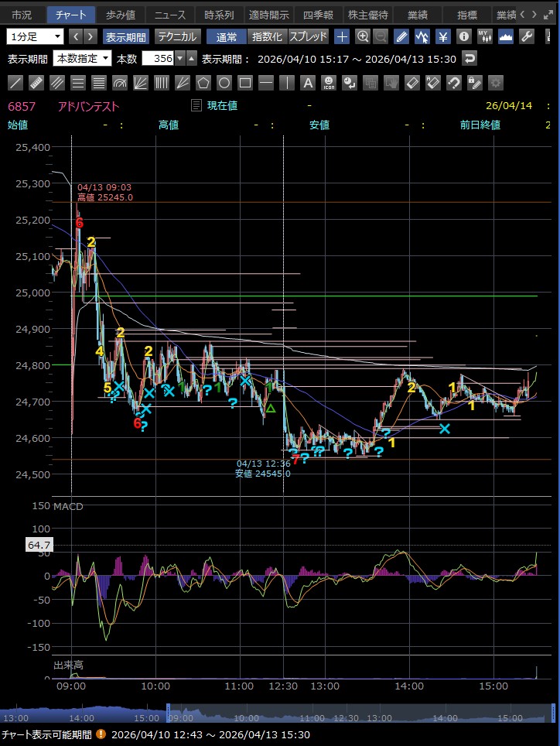560x746 pixels.
Task: Click the スプレッド button
Action: [x=309, y=36]
